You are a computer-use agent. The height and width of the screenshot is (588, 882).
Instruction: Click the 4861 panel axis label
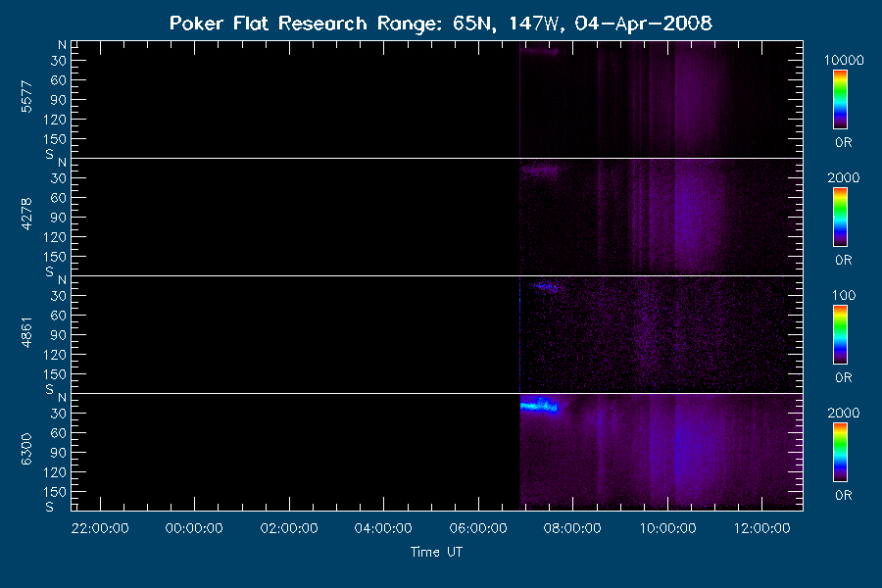[x=26, y=332]
